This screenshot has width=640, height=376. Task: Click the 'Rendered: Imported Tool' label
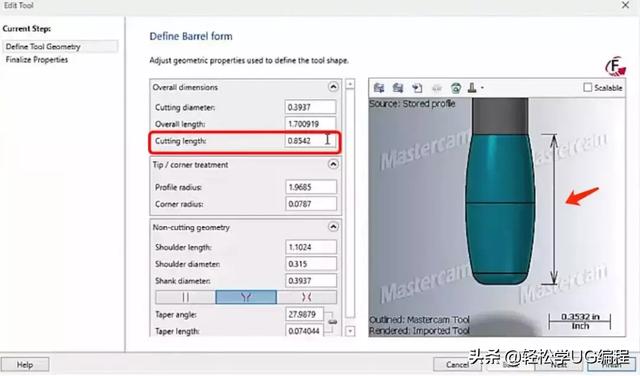tap(419, 331)
